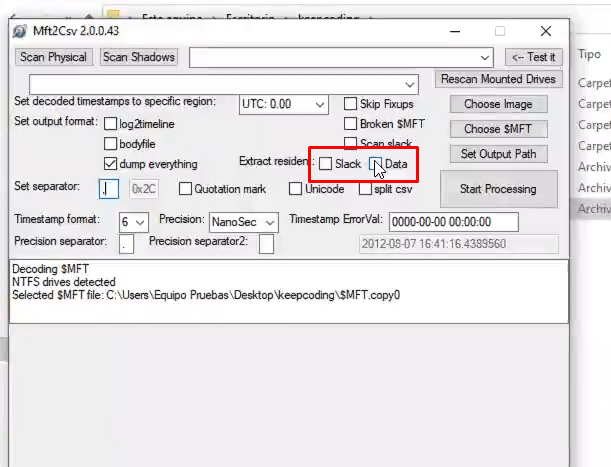Click the Scan Physical button
The height and width of the screenshot is (467, 611).
click(53, 57)
